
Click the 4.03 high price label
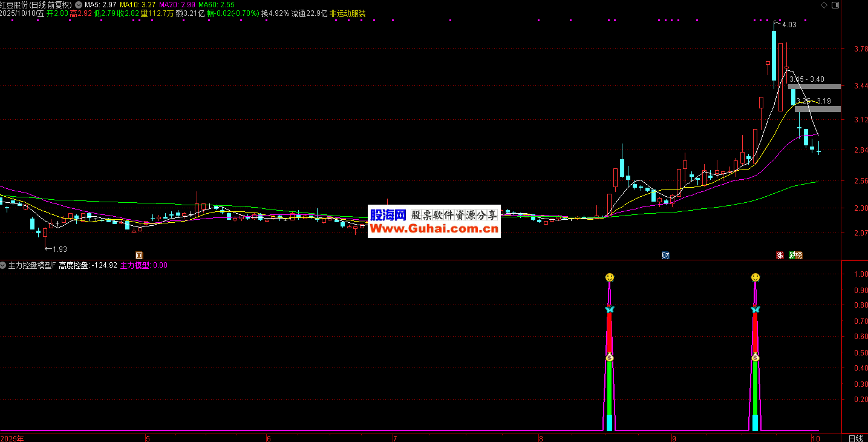click(x=789, y=25)
